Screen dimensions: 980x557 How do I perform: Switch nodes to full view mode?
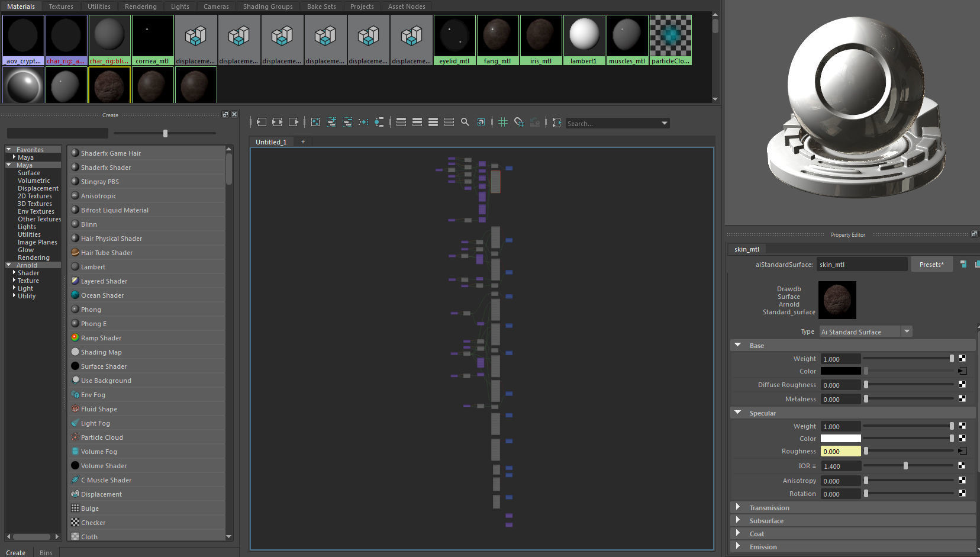tap(433, 122)
